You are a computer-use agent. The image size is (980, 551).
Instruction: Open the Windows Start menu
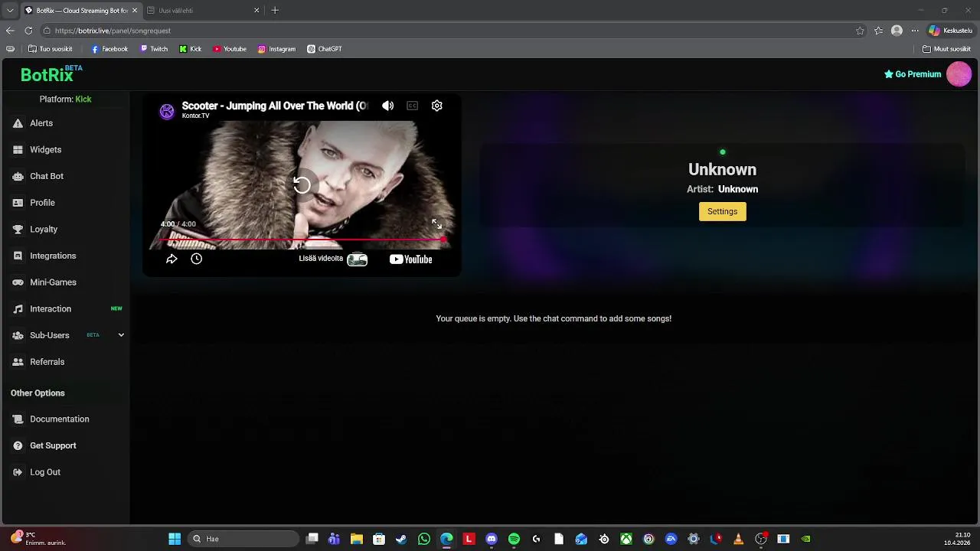tap(175, 539)
